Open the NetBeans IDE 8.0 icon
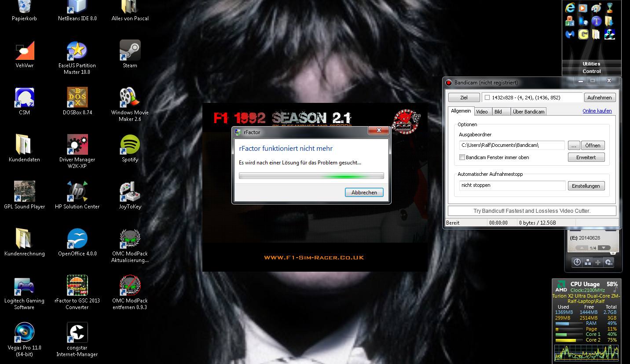The image size is (630, 364). (x=77, y=7)
